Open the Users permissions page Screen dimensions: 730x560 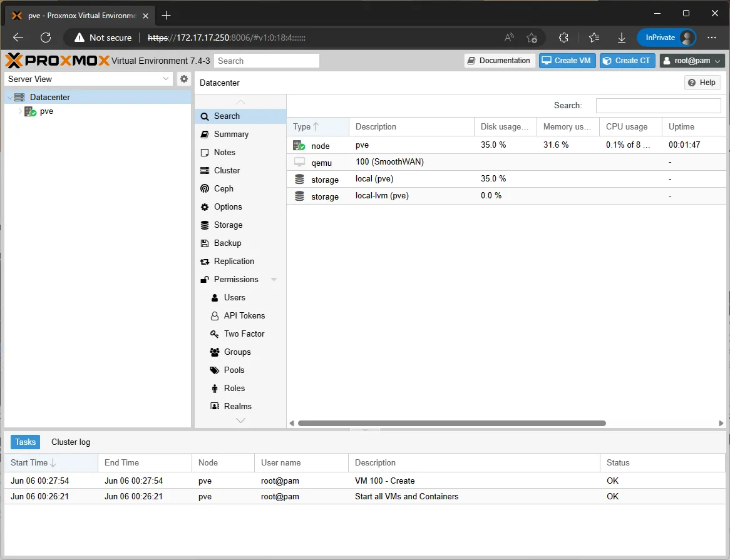240,298
